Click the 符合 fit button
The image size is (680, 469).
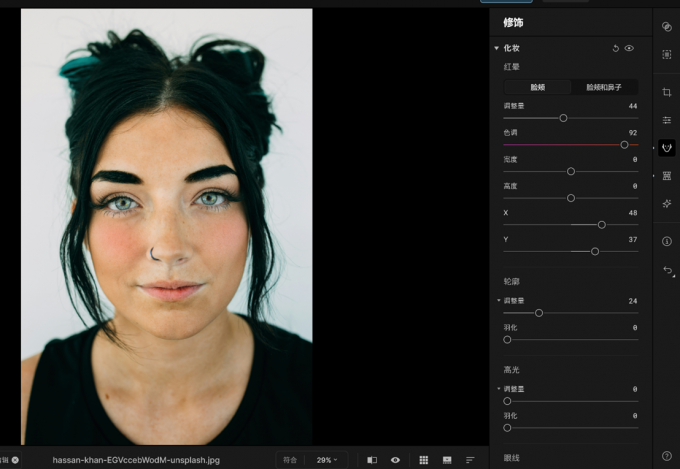coord(290,460)
